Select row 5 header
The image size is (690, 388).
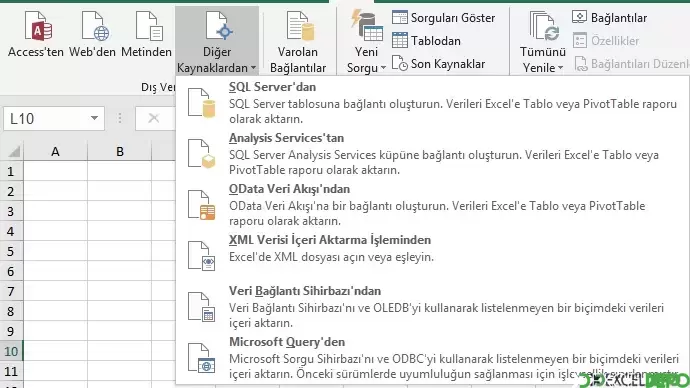(11, 251)
